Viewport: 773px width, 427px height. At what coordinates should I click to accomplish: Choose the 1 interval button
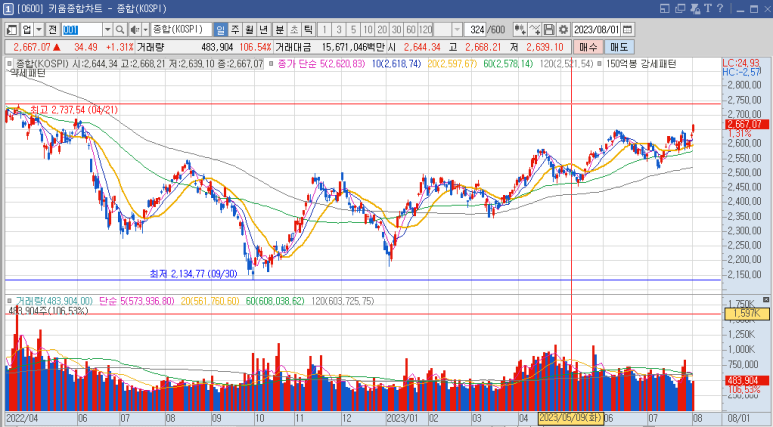[x=324, y=30]
